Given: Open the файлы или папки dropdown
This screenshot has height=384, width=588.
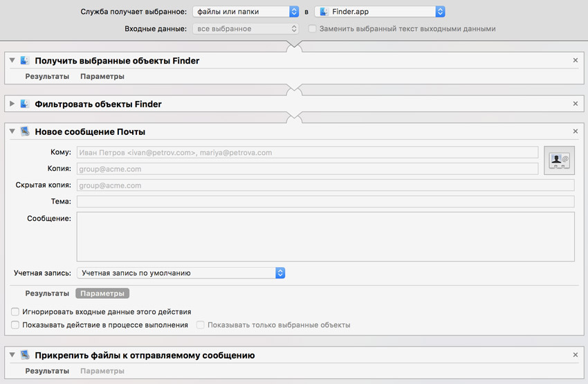Looking at the screenshot, I should click(x=246, y=12).
